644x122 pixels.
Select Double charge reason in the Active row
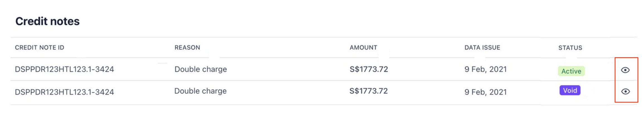[201, 69]
